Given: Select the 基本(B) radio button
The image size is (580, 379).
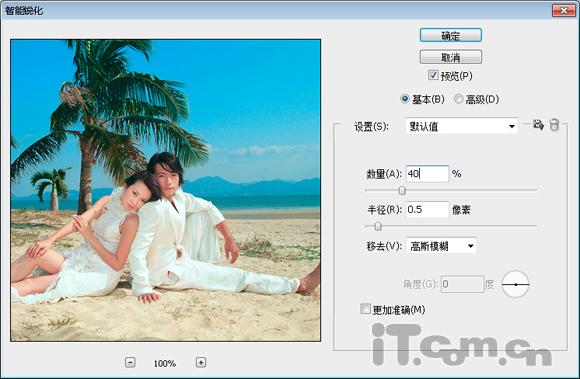Looking at the screenshot, I should [x=405, y=99].
